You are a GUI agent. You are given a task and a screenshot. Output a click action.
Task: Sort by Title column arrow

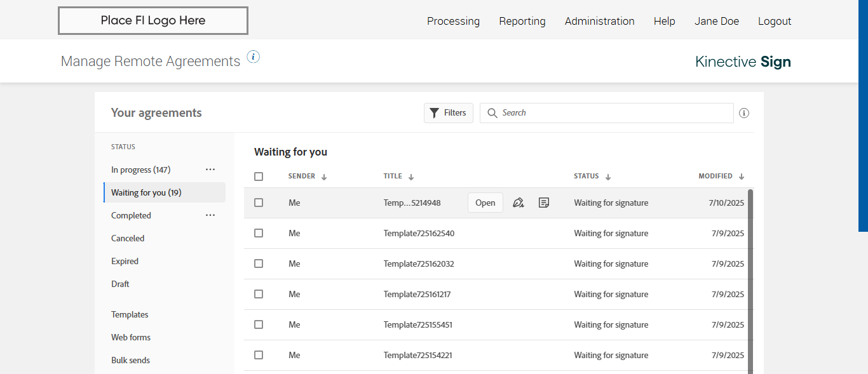[411, 177]
